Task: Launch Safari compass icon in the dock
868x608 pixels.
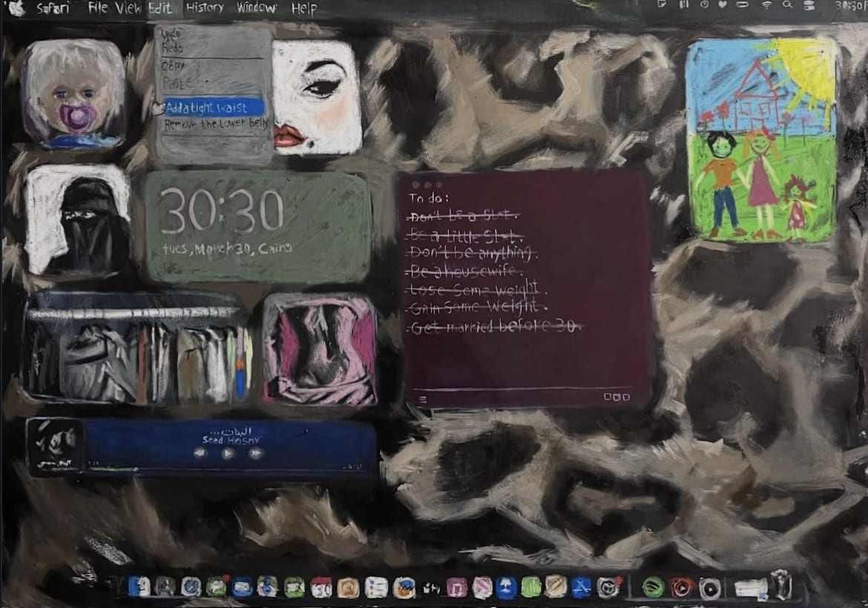Action: (x=191, y=586)
